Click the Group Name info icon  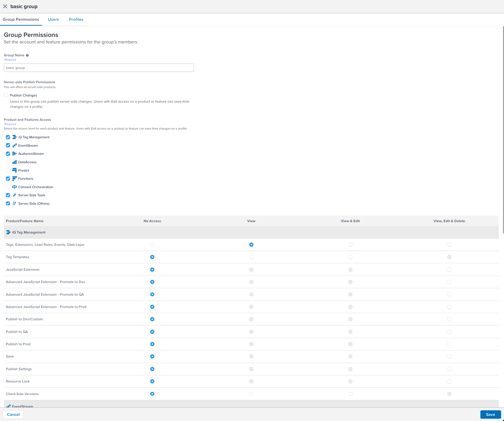pyautogui.click(x=27, y=55)
